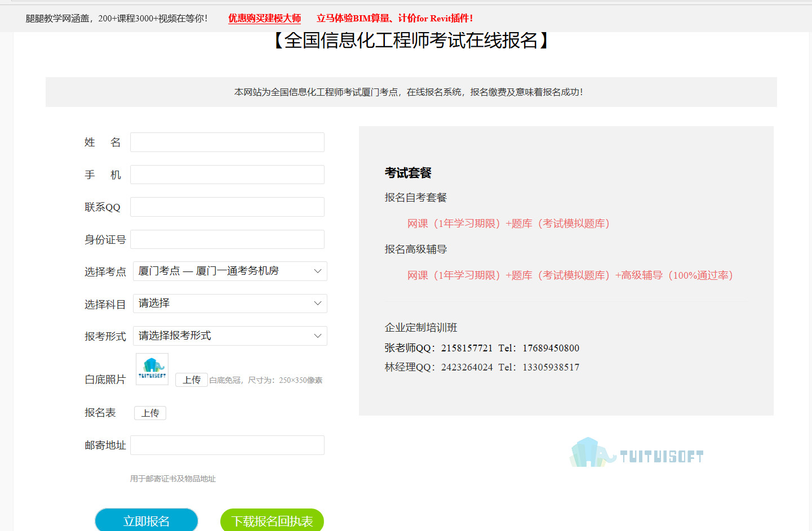Screen dimensions: 812x531
Task: Click the 姓名 name input field
Action: click(x=227, y=142)
